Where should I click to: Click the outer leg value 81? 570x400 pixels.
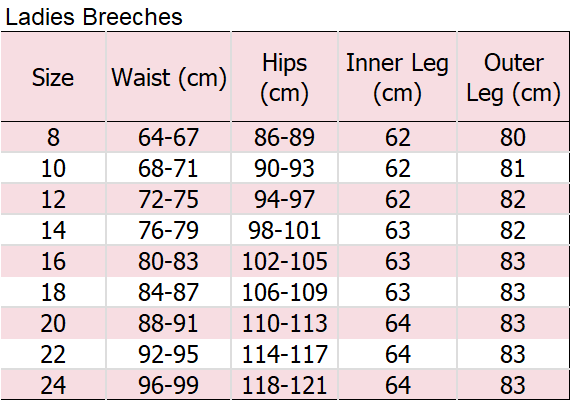click(x=513, y=168)
